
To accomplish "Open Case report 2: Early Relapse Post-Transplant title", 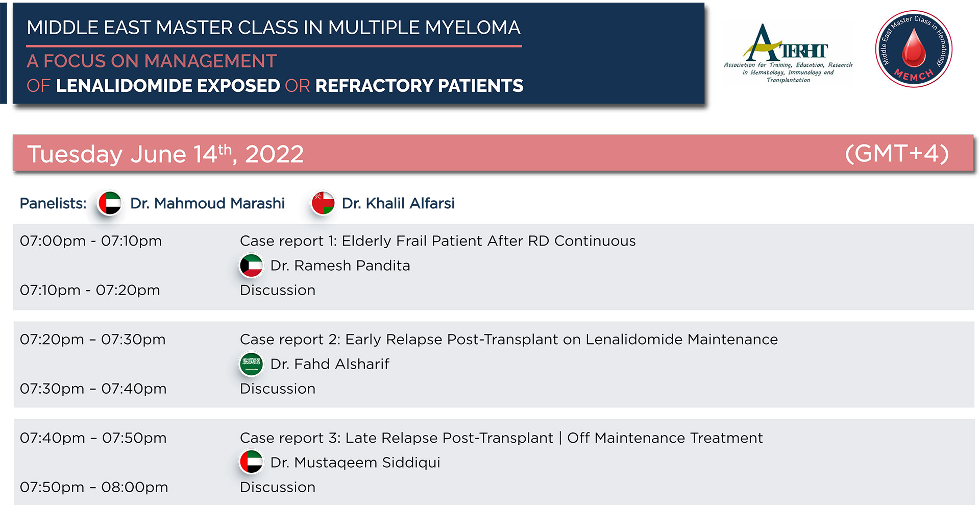I will (509, 340).
